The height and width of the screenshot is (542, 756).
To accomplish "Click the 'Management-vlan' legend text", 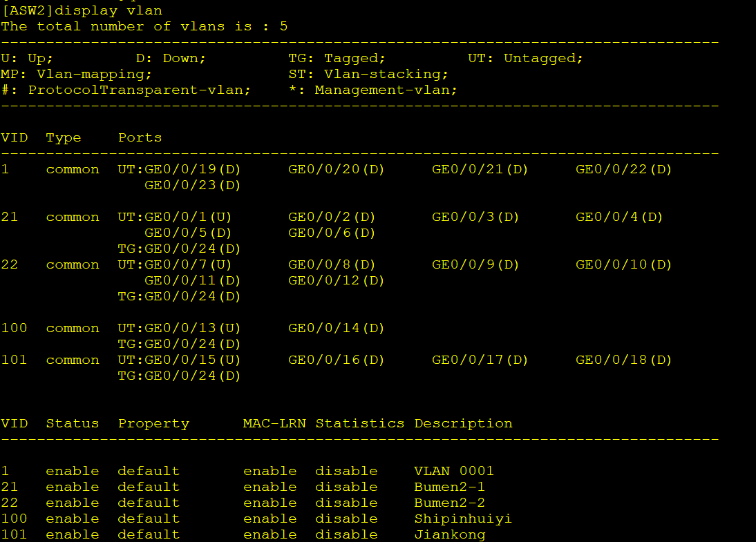I will coord(386,90).
